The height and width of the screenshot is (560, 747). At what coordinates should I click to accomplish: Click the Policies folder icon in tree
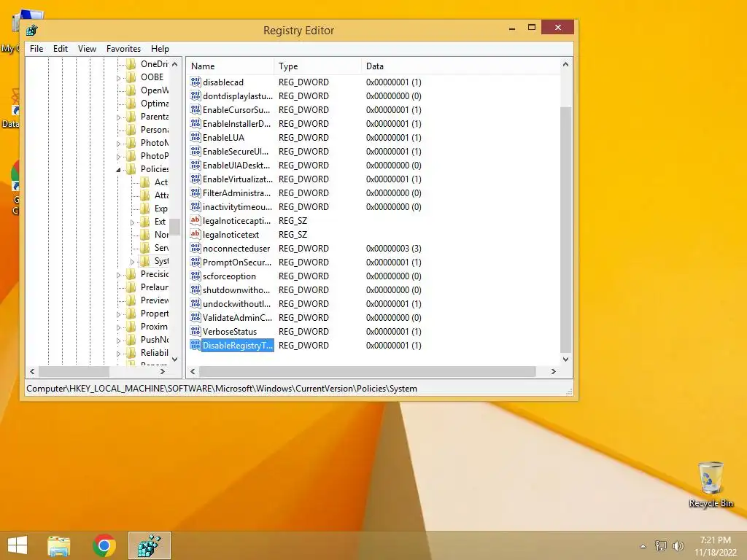tap(131, 169)
